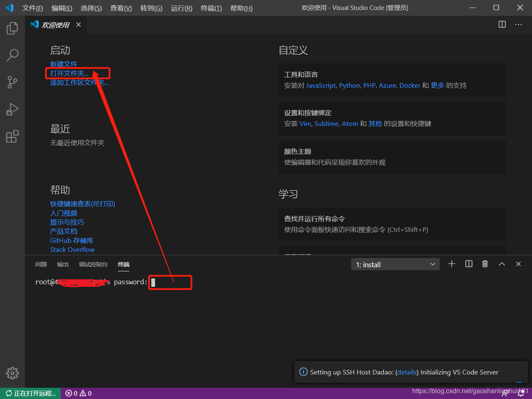Open the terminal selector dropdown 1: install
This screenshot has width=532, height=399.
(x=395, y=264)
